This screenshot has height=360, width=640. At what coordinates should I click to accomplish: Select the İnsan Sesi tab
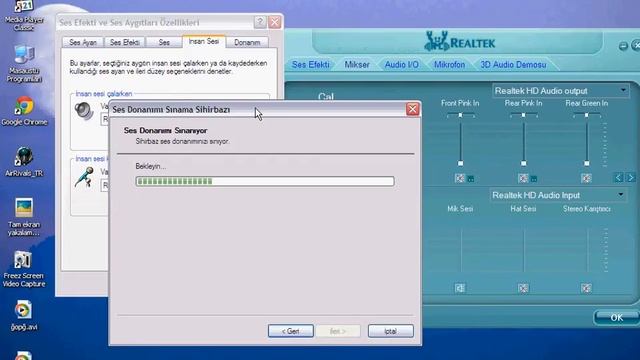204,41
